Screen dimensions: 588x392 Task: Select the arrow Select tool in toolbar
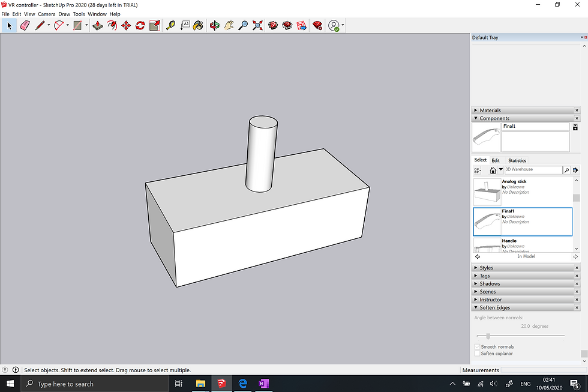click(10, 25)
